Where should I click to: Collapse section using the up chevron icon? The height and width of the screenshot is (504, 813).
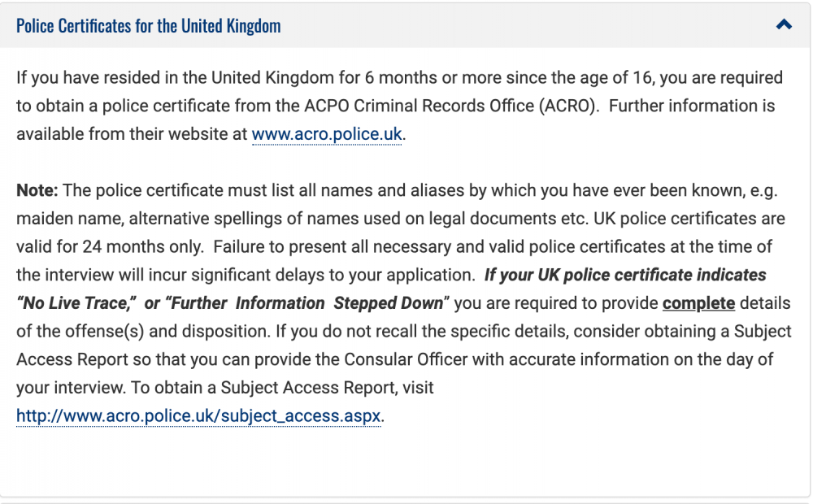[784, 24]
